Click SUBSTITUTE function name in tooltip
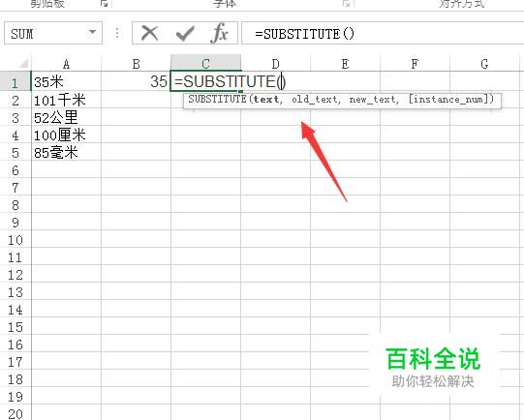The width and height of the screenshot is (524, 420). (x=217, y=99)
